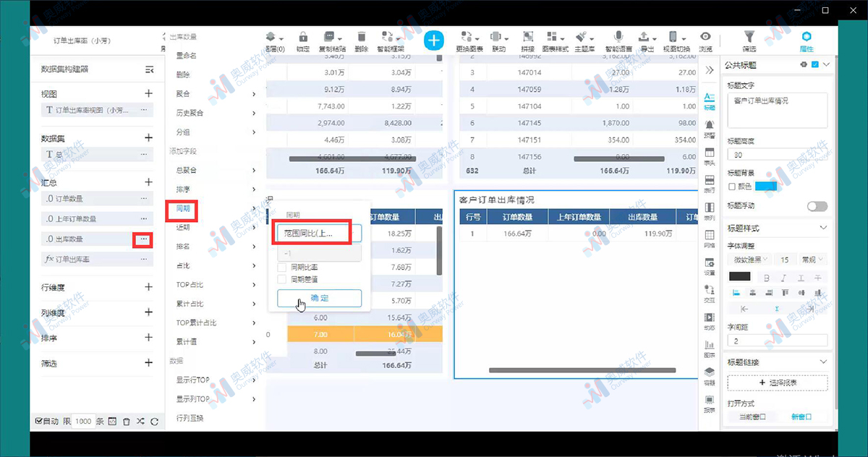Image resolution: width=868 pixels, height=457 pixels.
Task: Collapse the 公共标题 section chevron
Action: pyautogui.click(x=826, y=64)
